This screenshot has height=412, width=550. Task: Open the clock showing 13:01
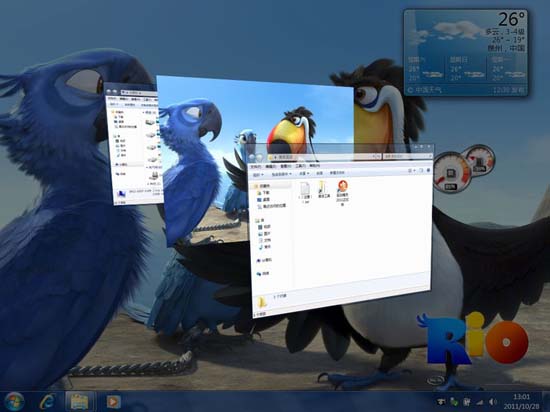point(522,401)
